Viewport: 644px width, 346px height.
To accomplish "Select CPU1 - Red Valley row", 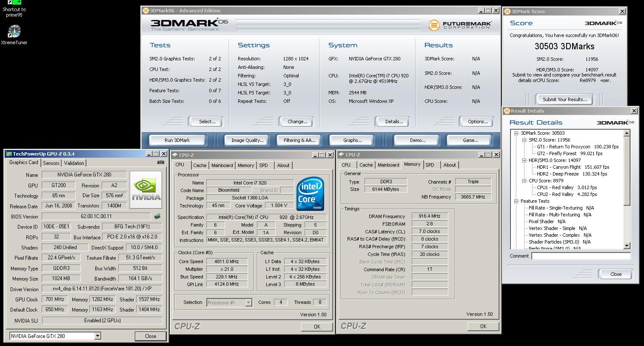I will pyautogui.click(x=567, y=187).
